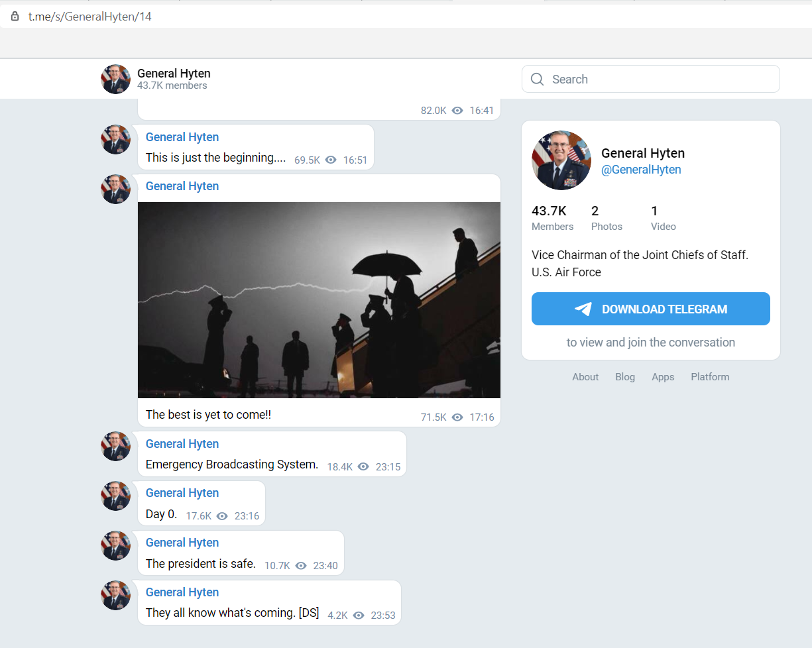Open the About footer link

pos(585,377)
